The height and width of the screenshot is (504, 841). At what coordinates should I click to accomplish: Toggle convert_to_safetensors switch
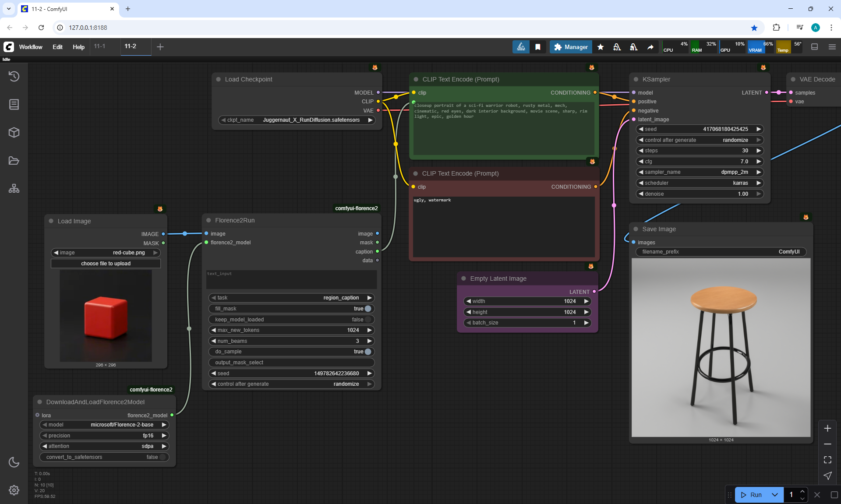(163, 457)
